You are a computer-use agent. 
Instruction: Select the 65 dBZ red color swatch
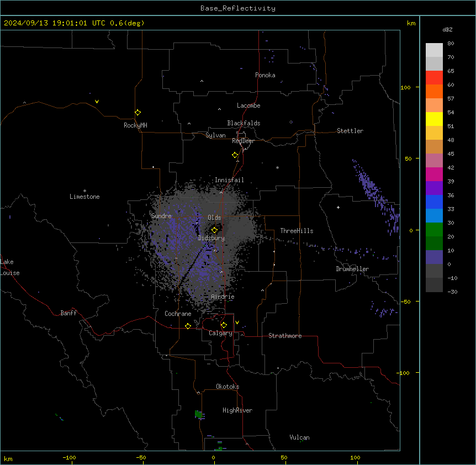pos(434,77)
